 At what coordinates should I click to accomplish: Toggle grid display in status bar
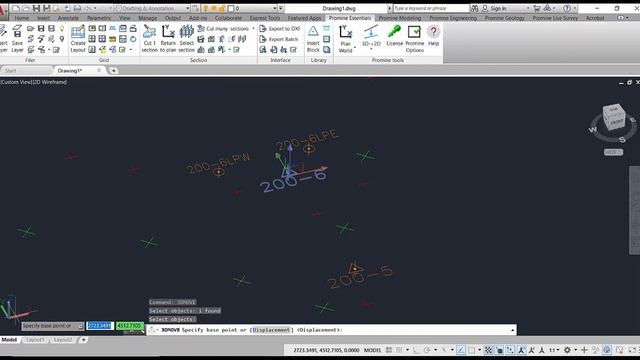[x=389, y=350]
